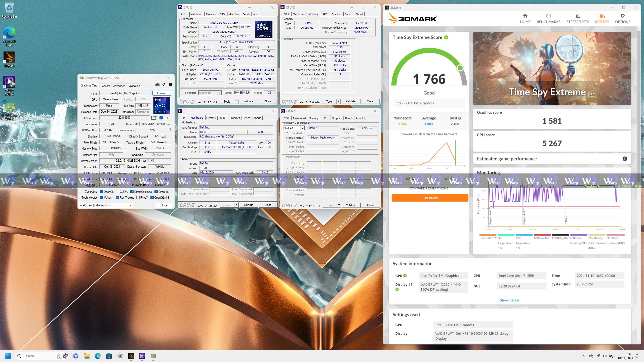This screenshot has width=644, height=362.
Task: Open the notification bell in the system tray
Action: pos(637,356)
